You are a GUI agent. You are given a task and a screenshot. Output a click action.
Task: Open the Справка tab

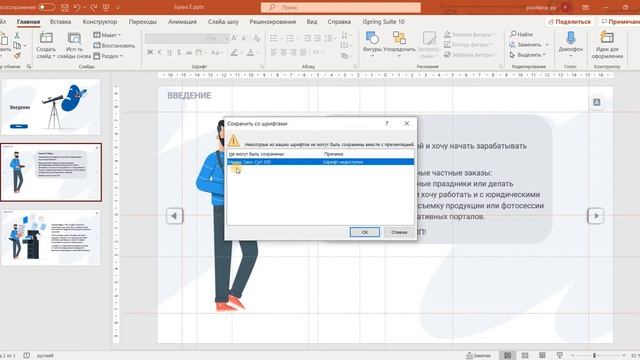pyautogui.click(x=339, y=22)
